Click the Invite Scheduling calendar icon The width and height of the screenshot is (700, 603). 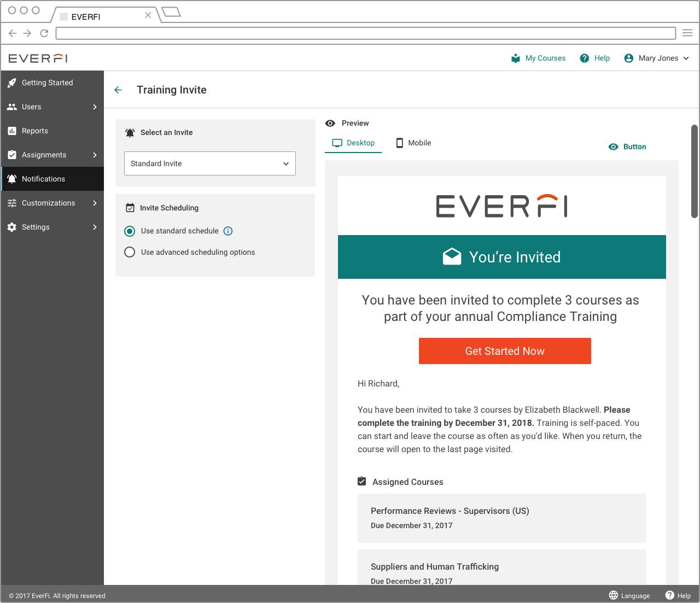point(130,208)
